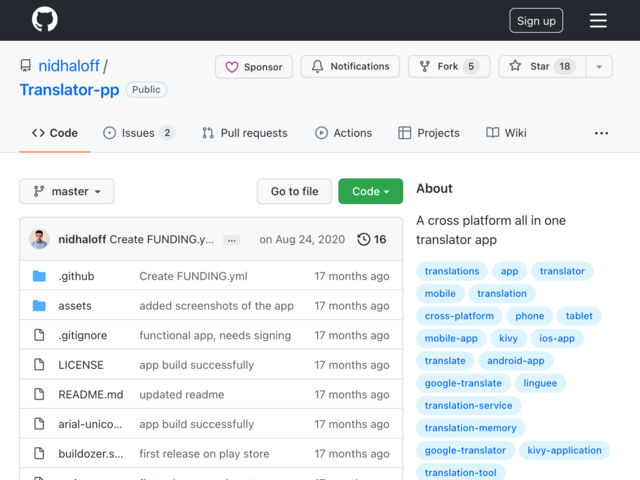This screenshot has height=480, width=640.
Task: Select the linguee topic tag
Action: pos(540,383)
